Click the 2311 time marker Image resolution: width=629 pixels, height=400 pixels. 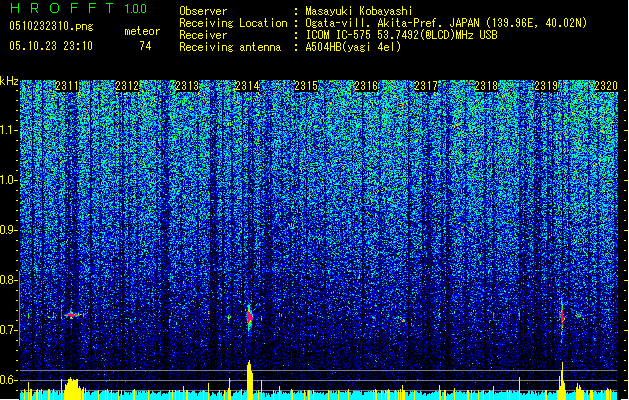click(67, 86)
